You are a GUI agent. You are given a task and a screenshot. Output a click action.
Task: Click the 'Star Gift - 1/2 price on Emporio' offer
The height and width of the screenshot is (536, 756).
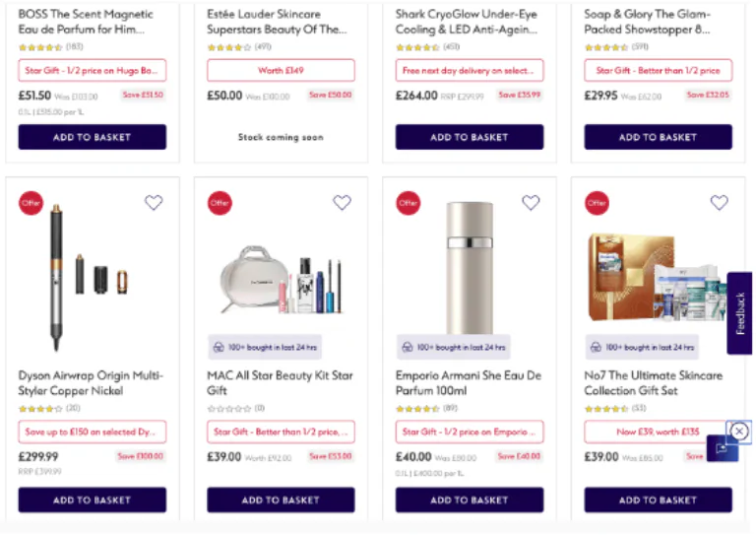point(470,432)
